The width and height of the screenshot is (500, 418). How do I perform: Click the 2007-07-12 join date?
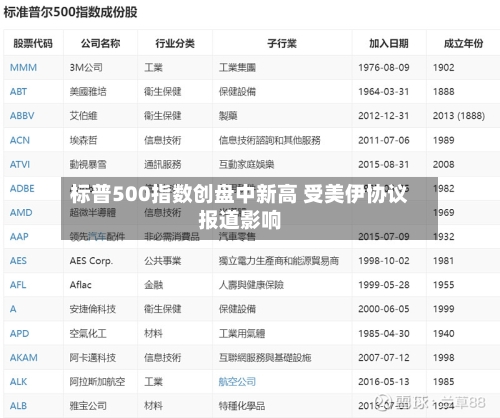tap(384, 358)
